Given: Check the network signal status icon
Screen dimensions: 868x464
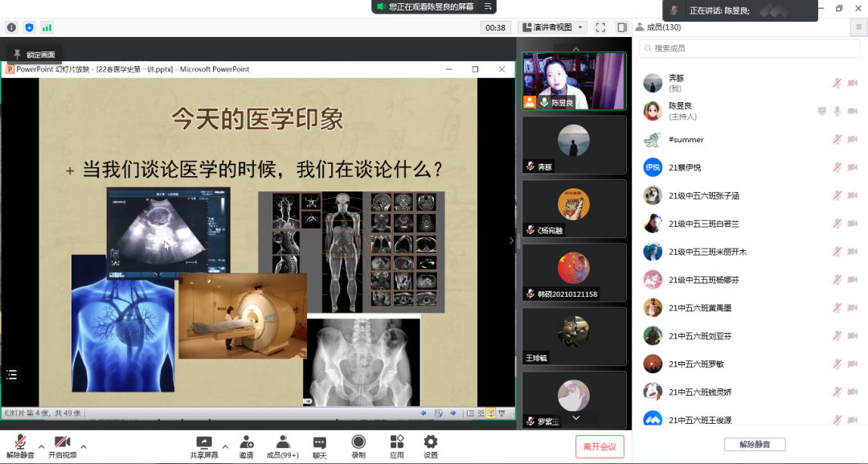Looking at the screenshot, I should (x=47, y=27).
